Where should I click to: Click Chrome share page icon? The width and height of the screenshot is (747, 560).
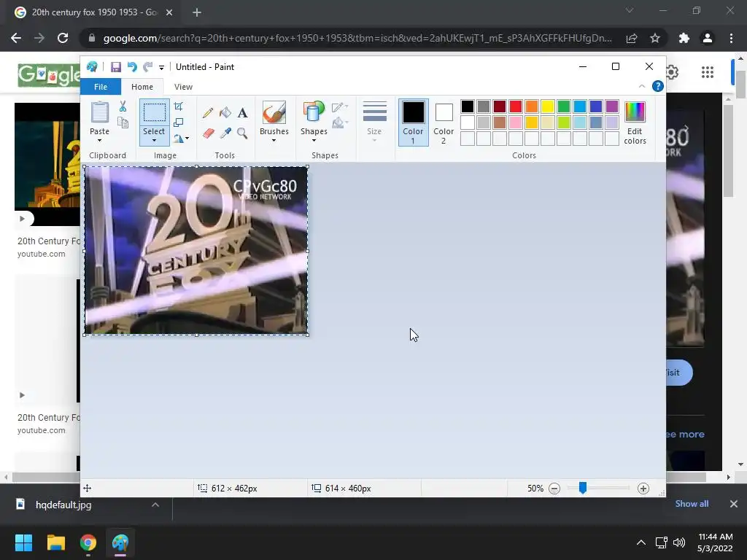(x=632, y=38)
